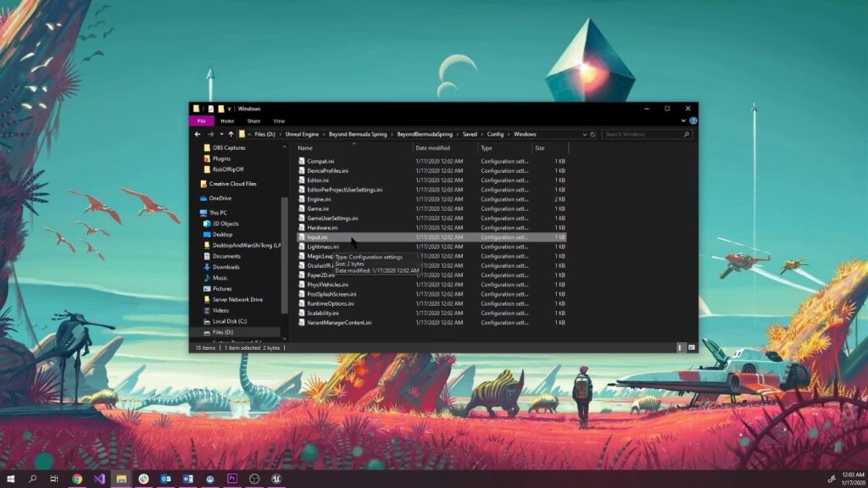
Task: Click the Back navigation arrow
Action: (x=198, y=134)
